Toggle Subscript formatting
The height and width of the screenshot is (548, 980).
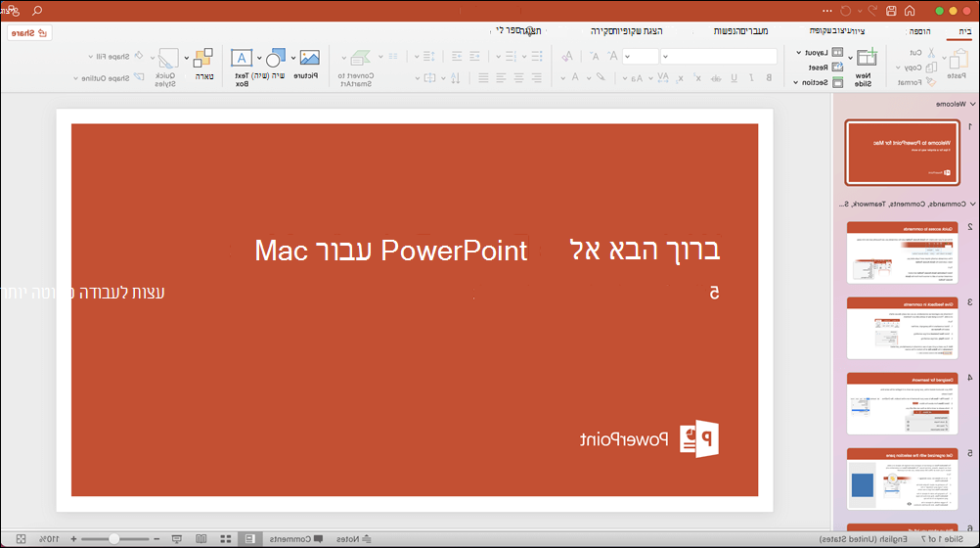tap(680, 77)
